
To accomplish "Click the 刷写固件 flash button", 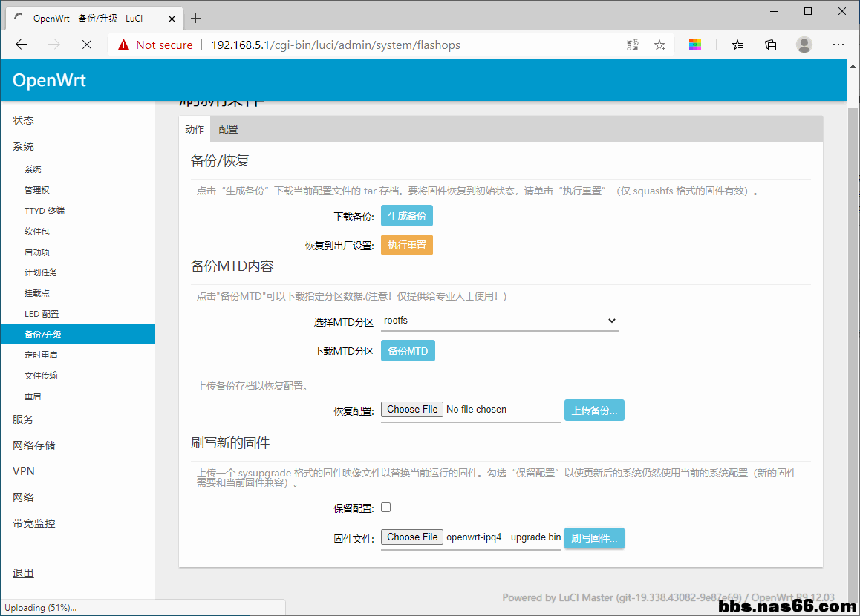I will (594, 538).
